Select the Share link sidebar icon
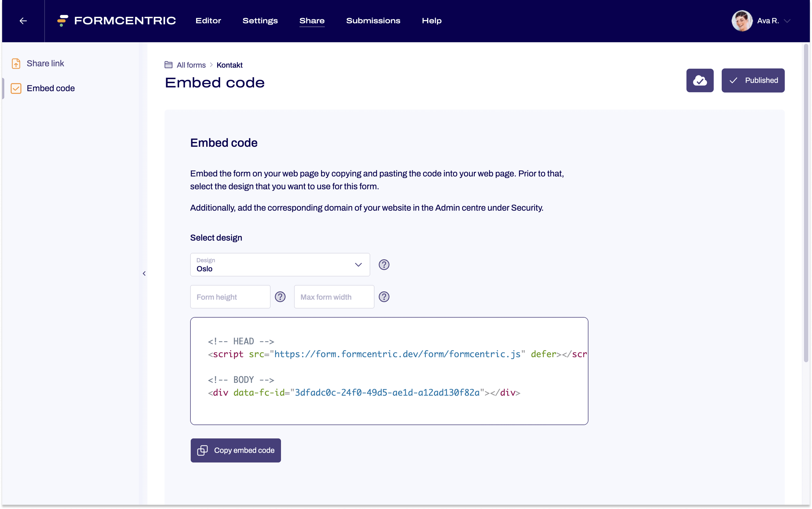The image size is (812, 509). [16, 63]
